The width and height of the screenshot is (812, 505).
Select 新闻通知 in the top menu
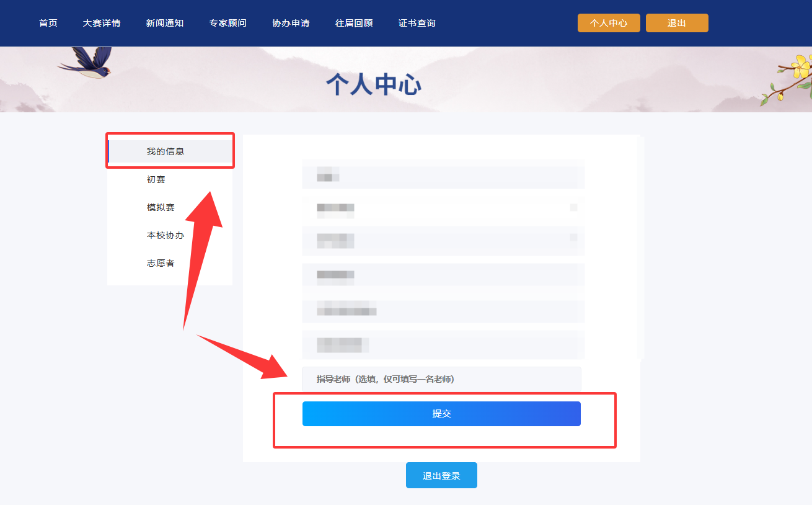click(165, 23)
